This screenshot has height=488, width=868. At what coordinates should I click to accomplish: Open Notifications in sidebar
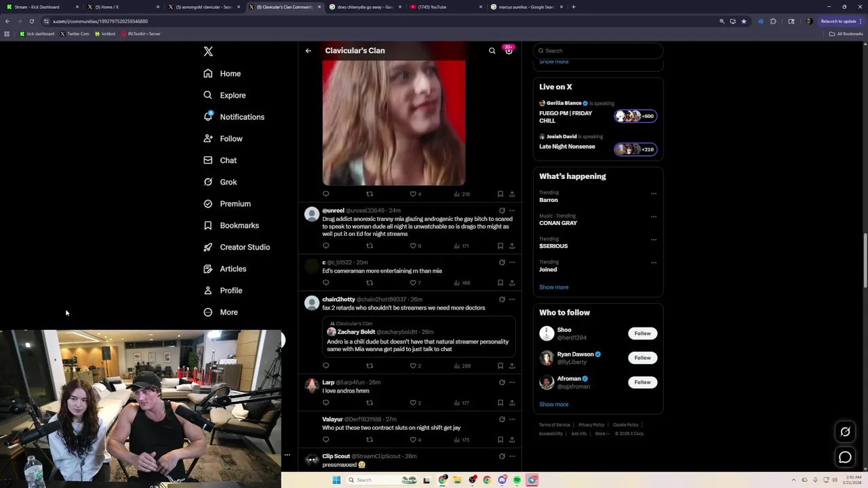234,117
